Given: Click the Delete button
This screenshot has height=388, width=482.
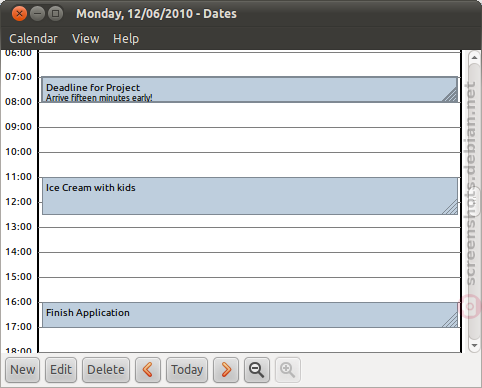Looking at the screenshot, I should click(x=106, y=370).
